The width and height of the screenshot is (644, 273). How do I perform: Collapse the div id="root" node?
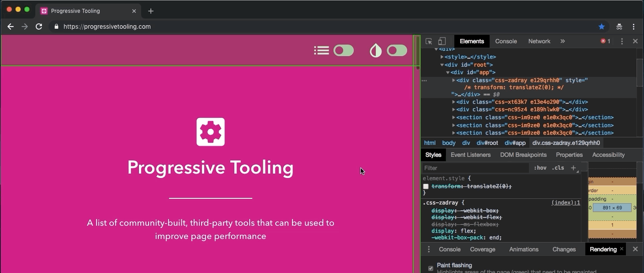442,65
